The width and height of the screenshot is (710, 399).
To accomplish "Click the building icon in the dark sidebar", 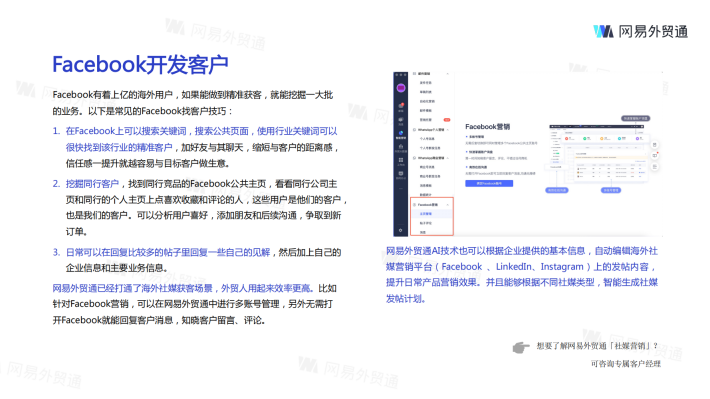I will coord(401,147).
